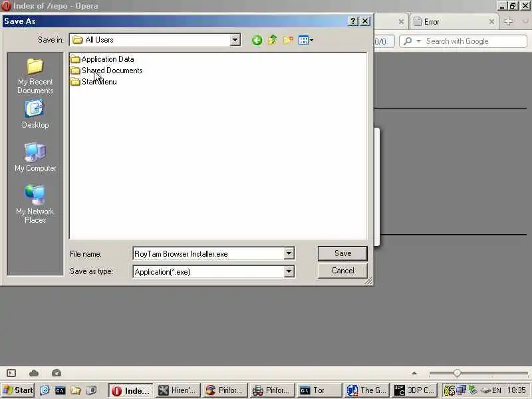
Task: Click the File name text field
Action: point(208,253)
